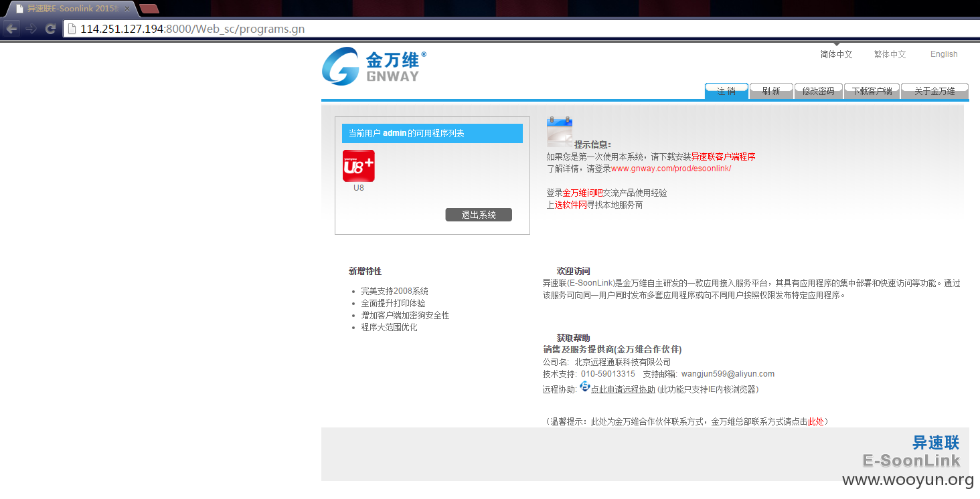The height and width of the screenshot is (499, 980).
Task: Click the 全面提升打印体验 list item
Action: pos(393,303)
